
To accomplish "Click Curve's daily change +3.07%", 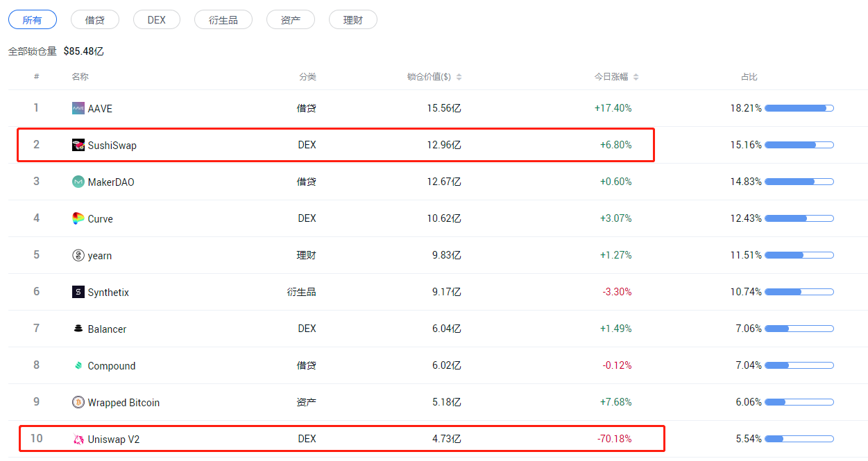I will coord(616,218).
